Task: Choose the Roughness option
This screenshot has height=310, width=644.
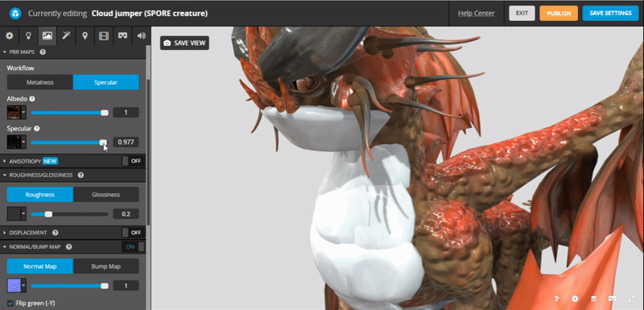Action: (x=39, y=195)
